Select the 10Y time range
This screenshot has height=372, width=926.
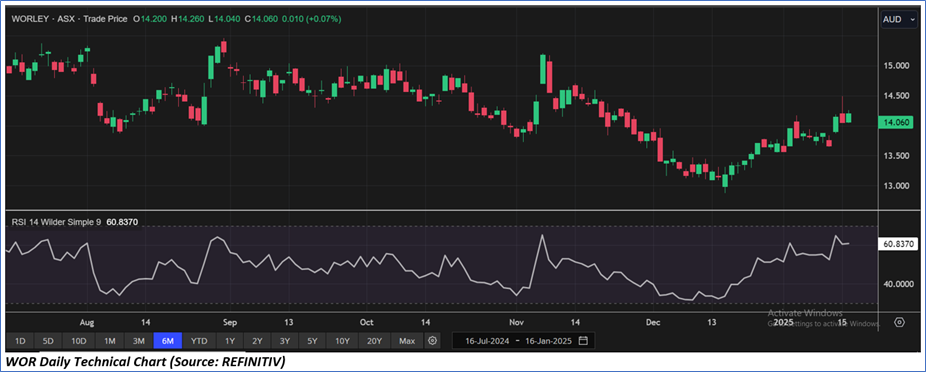click(342, 341)
